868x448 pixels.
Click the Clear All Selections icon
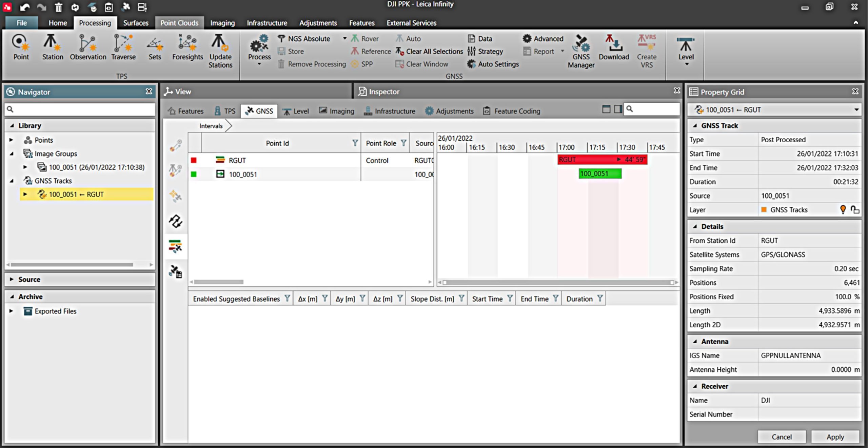pos(400,52)
